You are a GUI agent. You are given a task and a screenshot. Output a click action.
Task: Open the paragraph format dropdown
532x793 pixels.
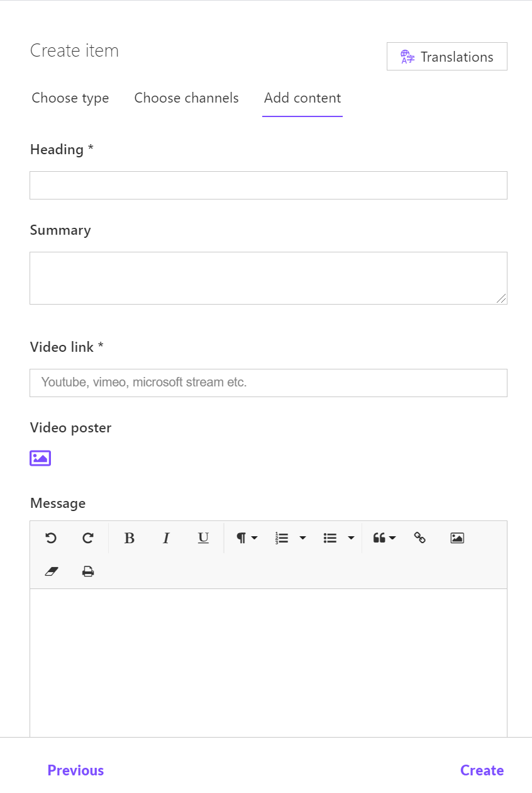tap(245, 538)
